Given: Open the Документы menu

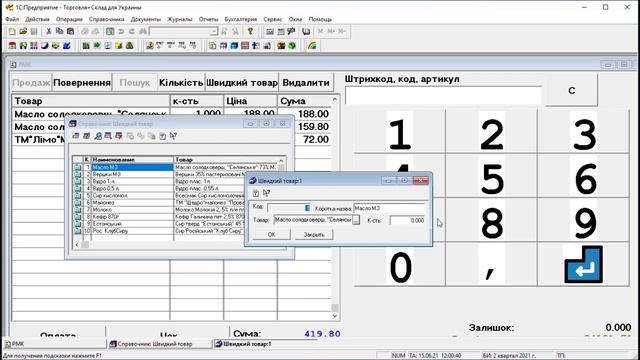Looking at the screenshot, I should [x=146, y=19].
